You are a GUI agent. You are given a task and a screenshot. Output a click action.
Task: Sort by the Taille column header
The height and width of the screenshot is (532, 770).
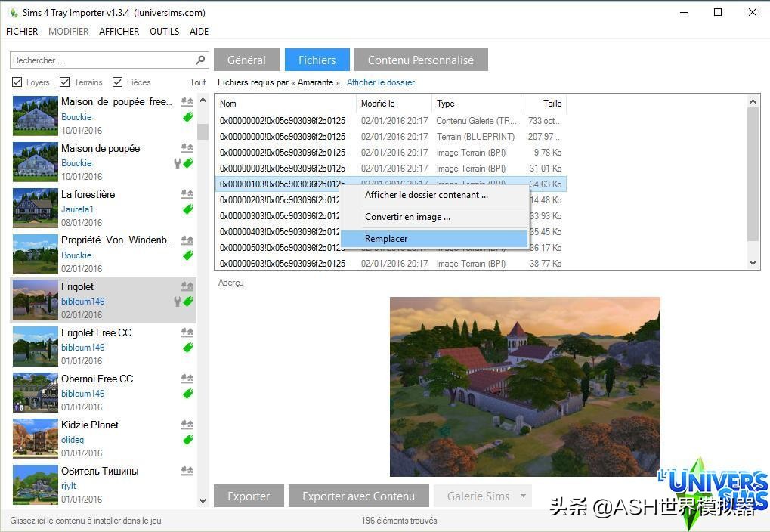point(543,104)
